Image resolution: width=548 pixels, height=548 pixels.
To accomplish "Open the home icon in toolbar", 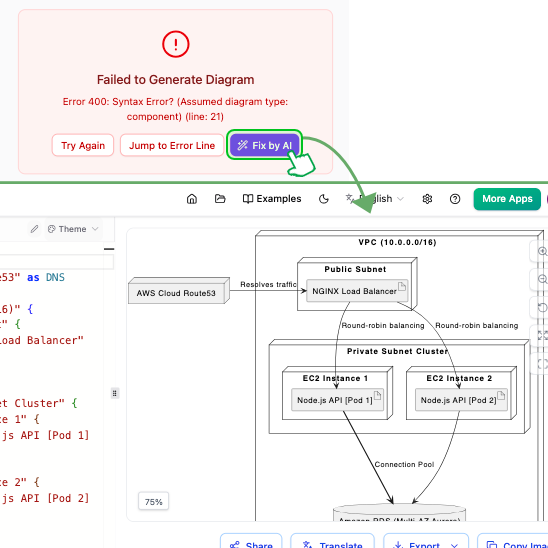I will coord(192,199).
